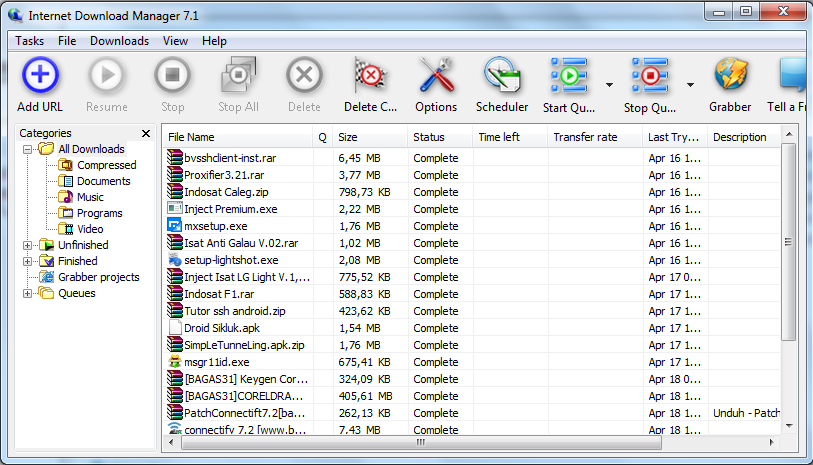This screenshot has width=813, height=465.
Task: Open the File menu
Action: 67,41
